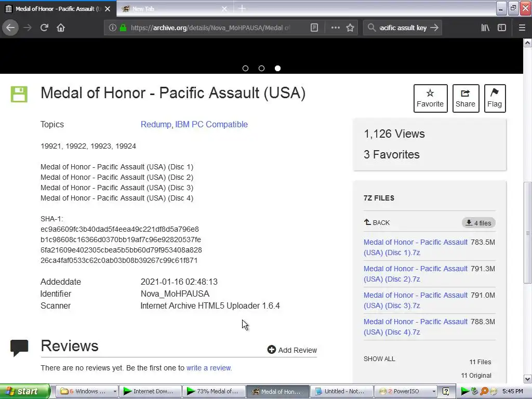Follow the 'write a review' link

coord(209,368)
